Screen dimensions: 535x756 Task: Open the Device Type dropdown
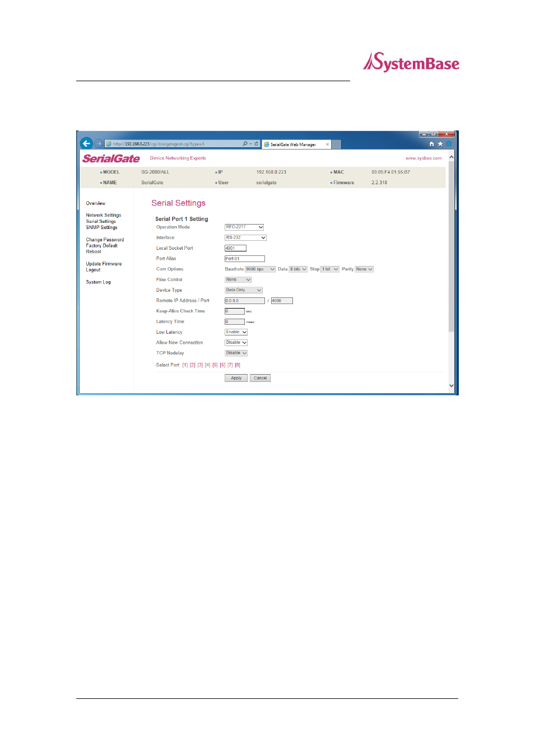tap(244, 290)
